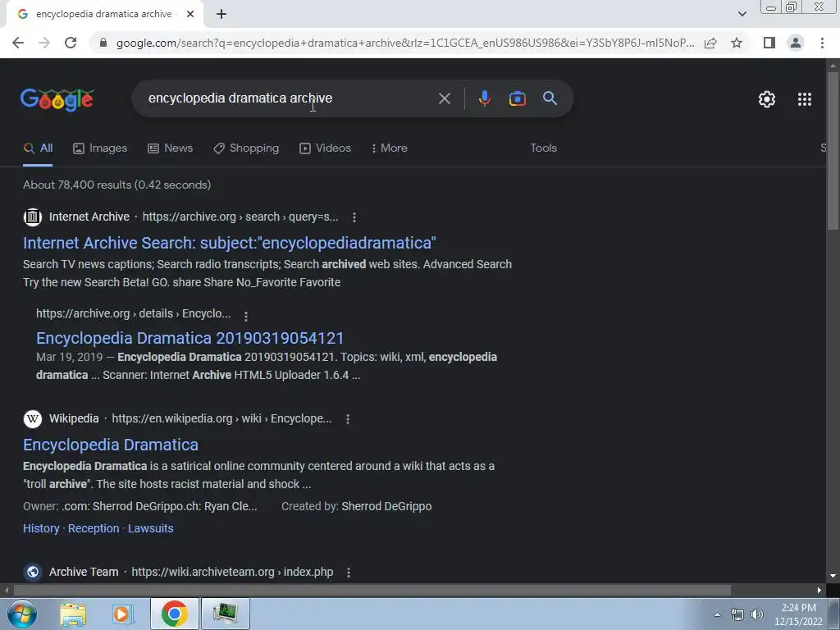Open the Google apps grid icon

tap(805, 99)
